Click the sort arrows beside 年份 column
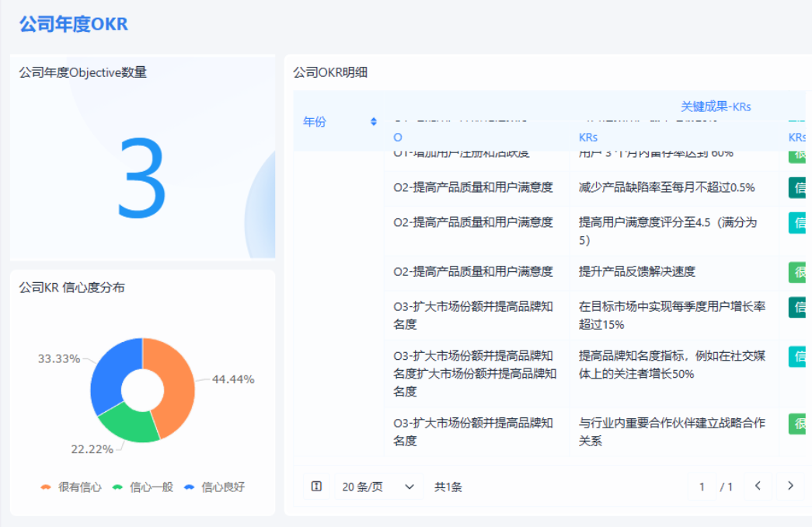The image size is (812, 527). (x=374, y=121)
